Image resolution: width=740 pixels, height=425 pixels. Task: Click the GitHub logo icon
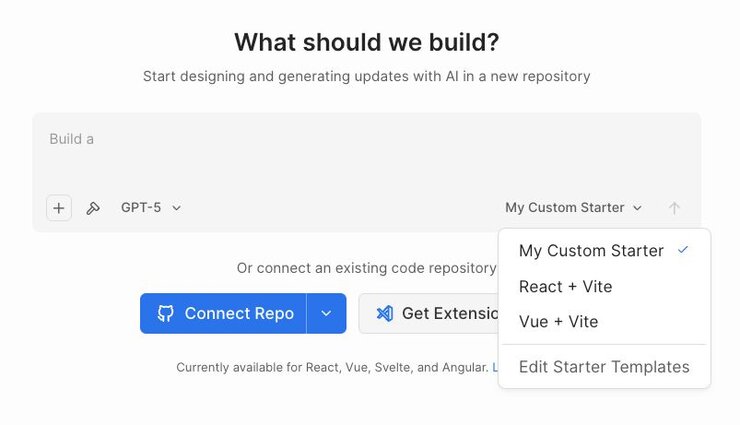(166, 313)
